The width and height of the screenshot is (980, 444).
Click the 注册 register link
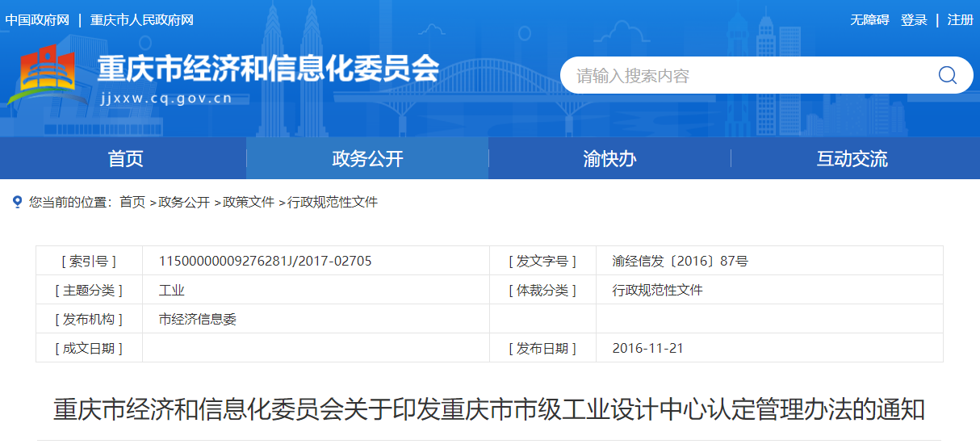(961, 20)
